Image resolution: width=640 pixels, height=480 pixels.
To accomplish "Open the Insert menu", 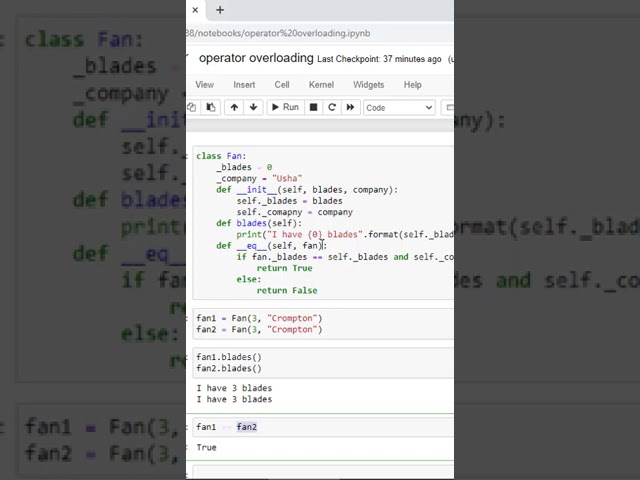I will 244,85.
